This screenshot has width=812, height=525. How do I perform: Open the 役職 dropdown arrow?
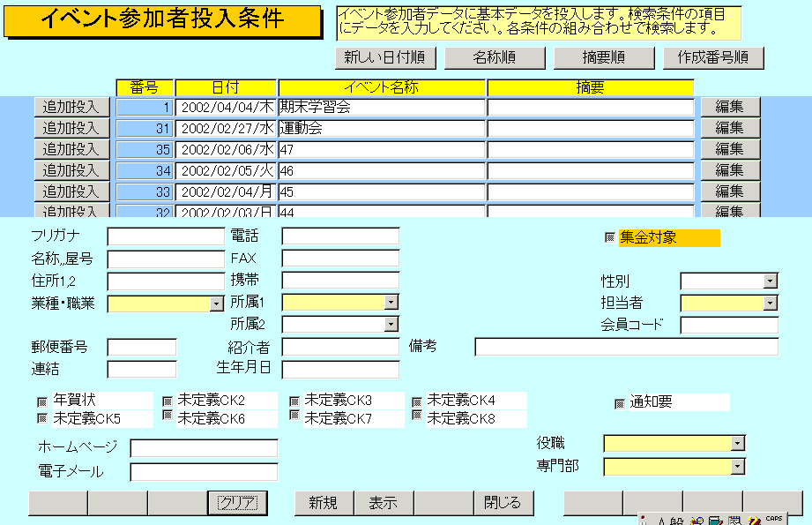pyautogui.click(x=737, y=443)
